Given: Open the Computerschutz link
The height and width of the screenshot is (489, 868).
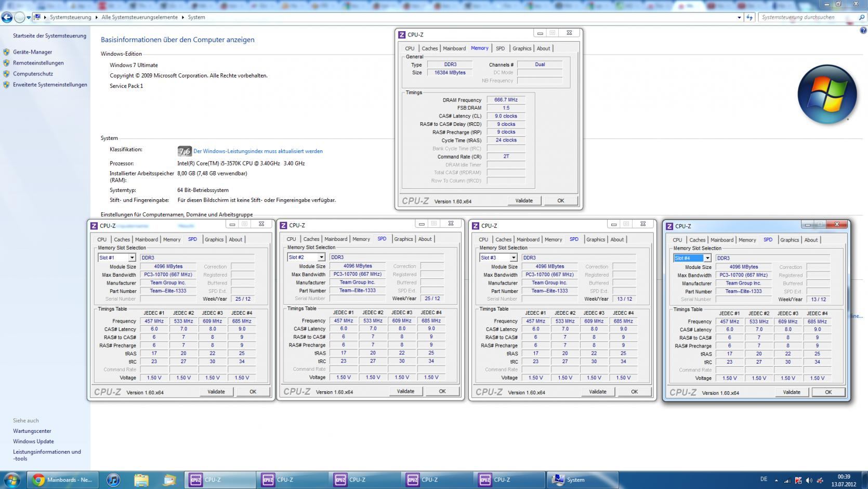Looking at the screenshot, I should click(33, 74).
